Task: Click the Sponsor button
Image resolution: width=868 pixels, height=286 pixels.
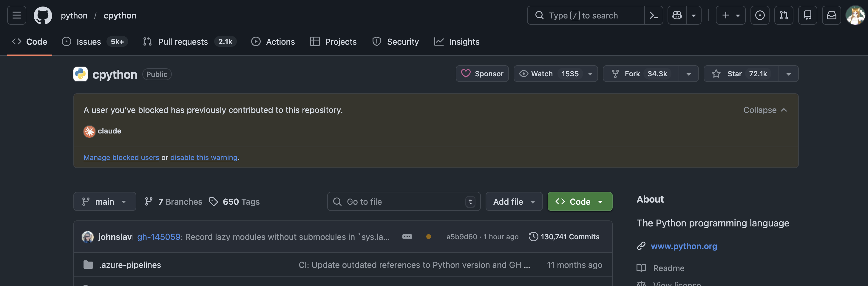Action: 482,74
